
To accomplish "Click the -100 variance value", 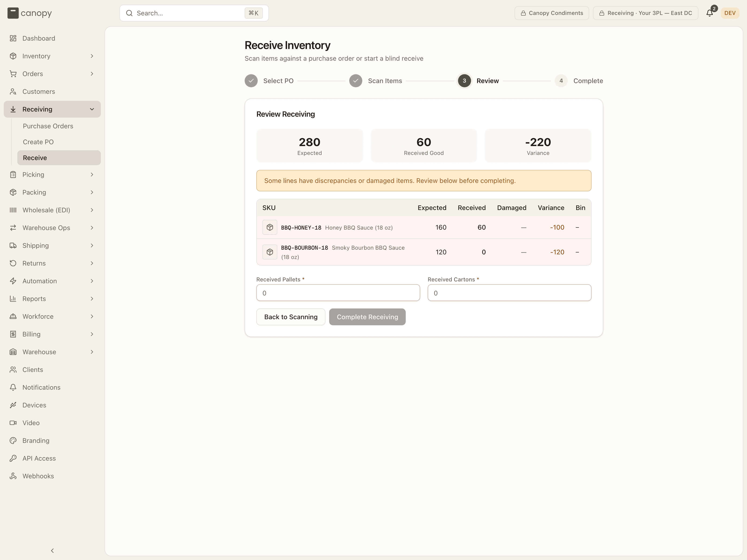I will coord(557,227).
